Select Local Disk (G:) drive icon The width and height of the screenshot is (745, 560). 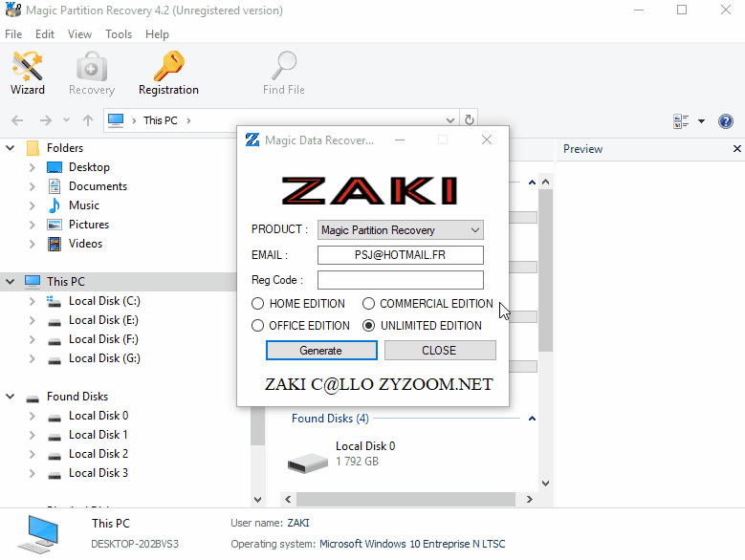tap(55, 359)
